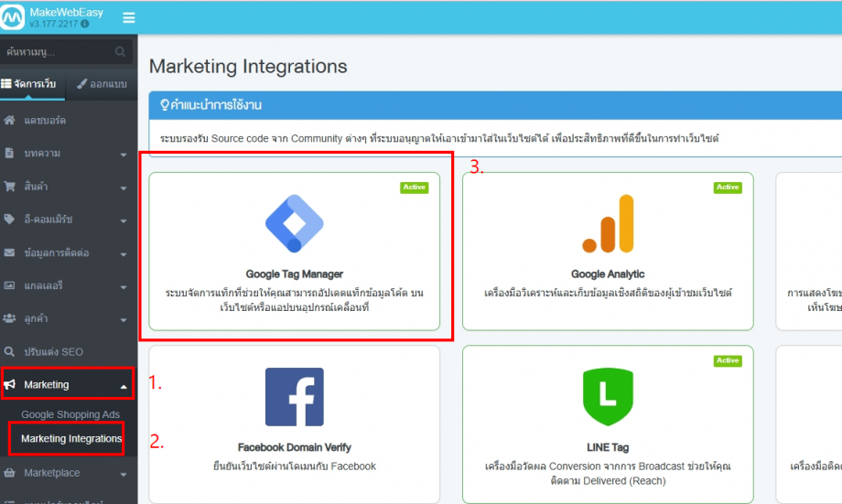Open Marketing Integrations submenu item
This screenshot has height=504, width=842.
pos(71,438)
